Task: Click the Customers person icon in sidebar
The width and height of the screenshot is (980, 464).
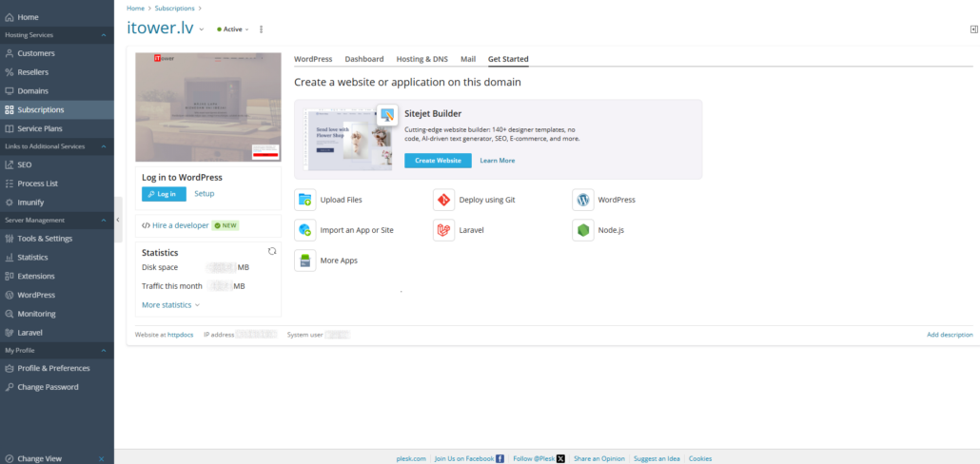Action: [9, 53]
